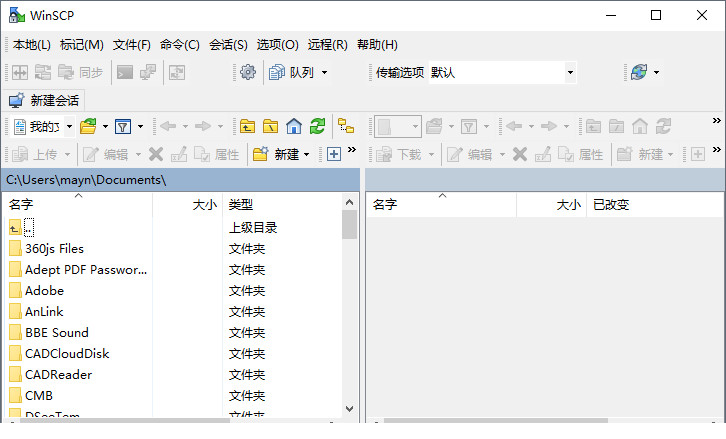Image resolution: width=726 pixels, height=439 pixels.
Task: Toggle the local directory tree icon
Action: pyautogui.click(x=346, y=126)
